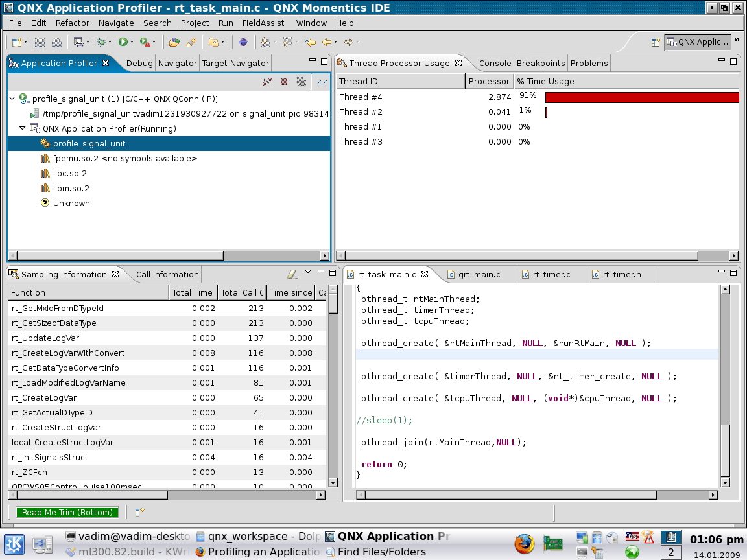
Task: Sort by the Total Time column header
Action: click(192, 292)
